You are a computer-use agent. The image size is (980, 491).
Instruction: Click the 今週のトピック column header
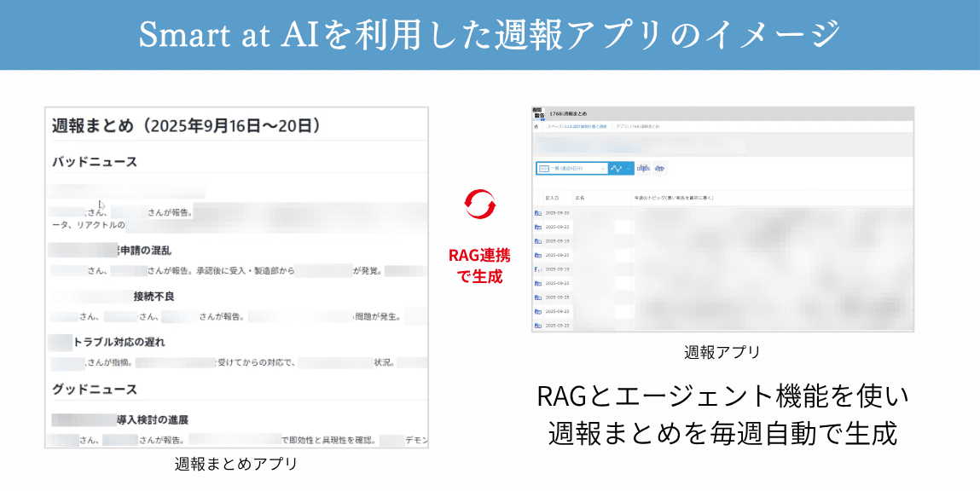[x=674, y=197]
